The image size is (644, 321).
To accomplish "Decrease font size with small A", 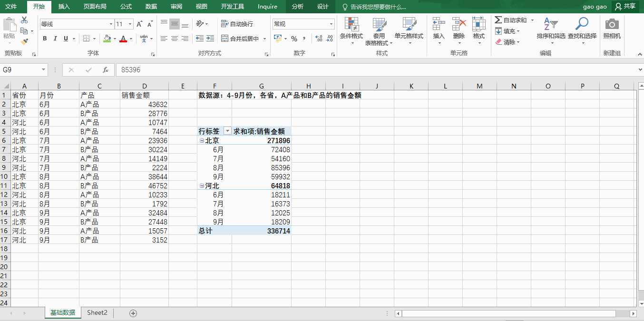I will (150, 24).
